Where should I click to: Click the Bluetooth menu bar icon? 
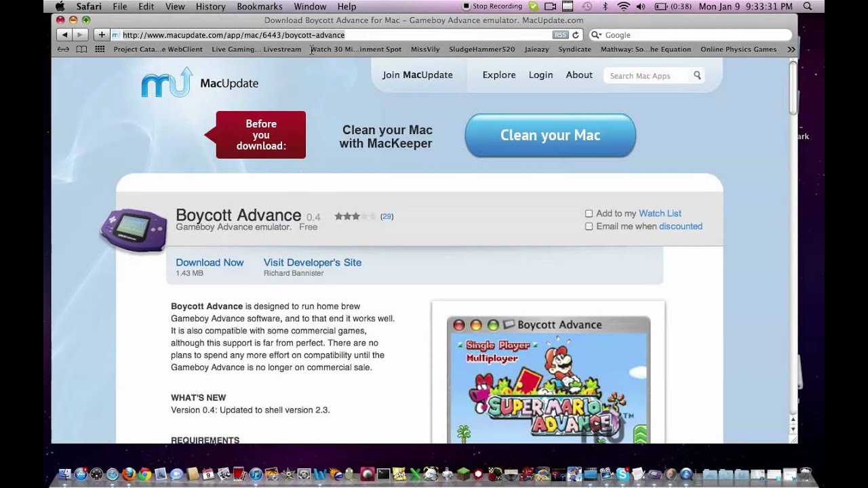point(606,7)
